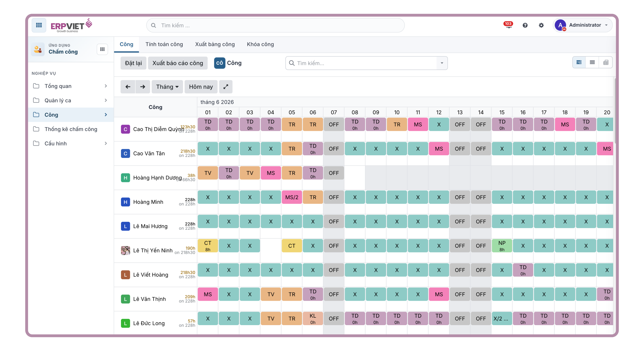Open the settings gear icon
Screen dimensions: 644x351
coord(541,25)
